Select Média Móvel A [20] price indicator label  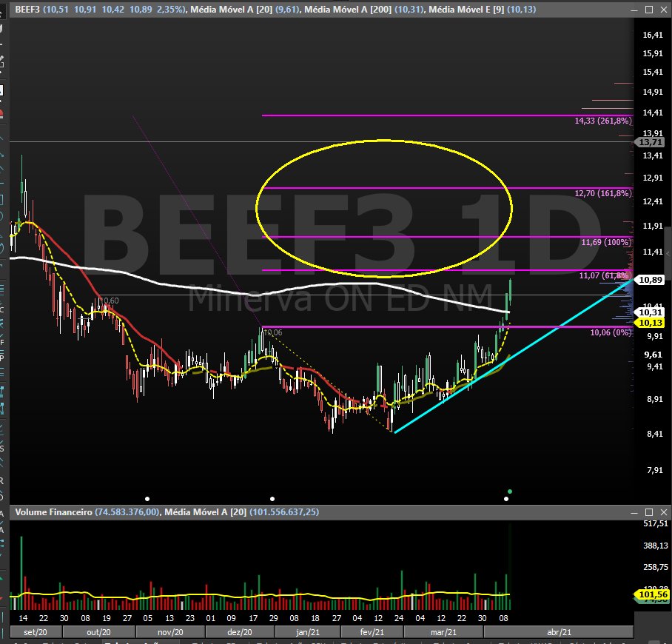click(x=232, y=10)
